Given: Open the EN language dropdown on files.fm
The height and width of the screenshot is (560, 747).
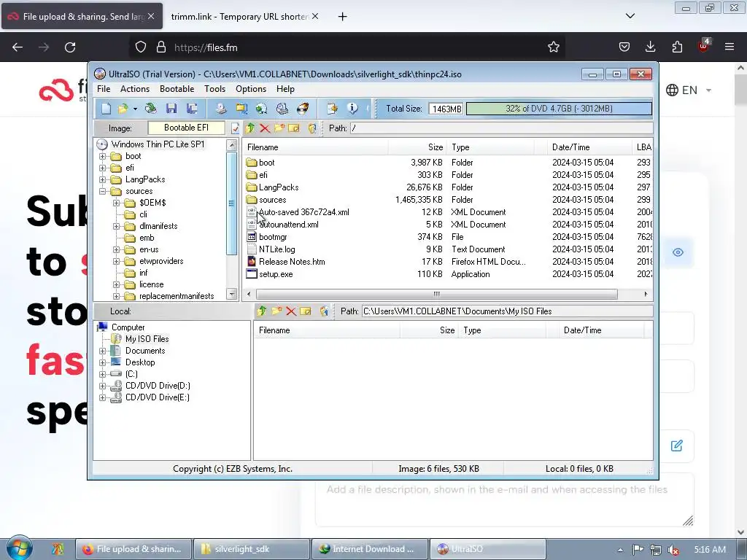Looking at the screenshot, I should click(x=689, y=90).
